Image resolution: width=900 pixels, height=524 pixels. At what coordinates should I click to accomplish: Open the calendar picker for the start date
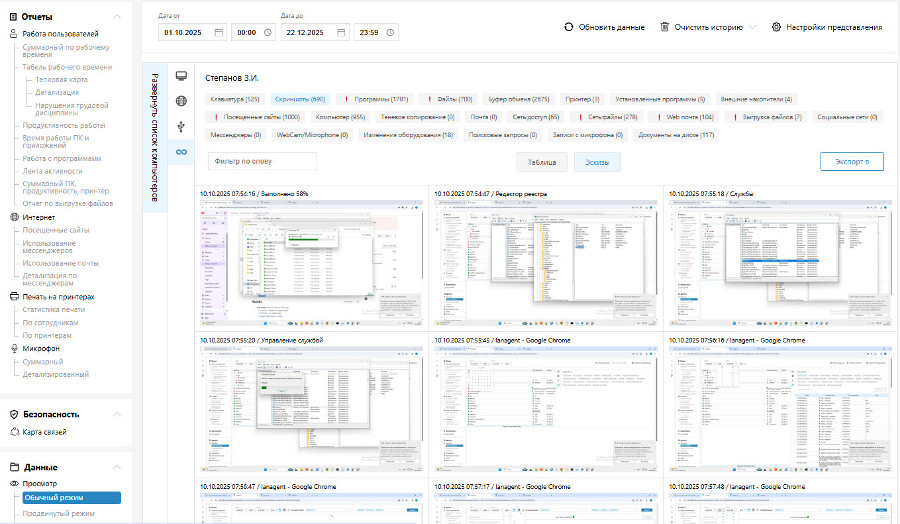(x=214, y=32)
